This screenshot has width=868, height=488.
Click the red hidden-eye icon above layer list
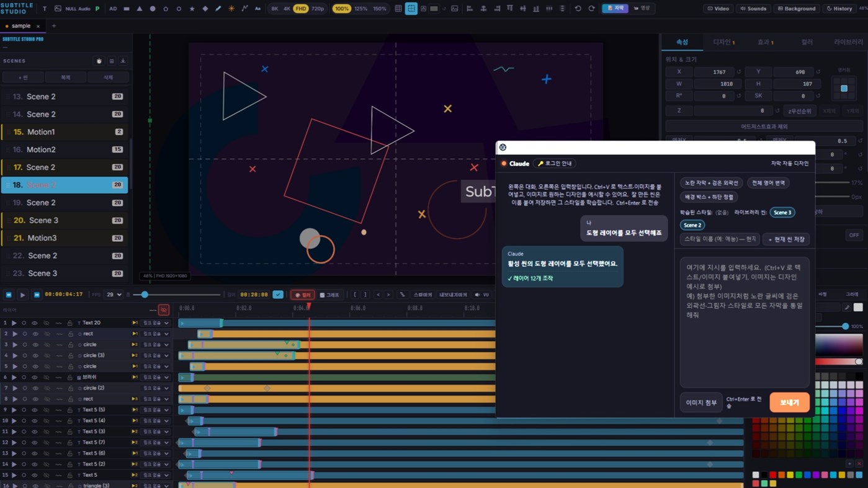point(164,309)
